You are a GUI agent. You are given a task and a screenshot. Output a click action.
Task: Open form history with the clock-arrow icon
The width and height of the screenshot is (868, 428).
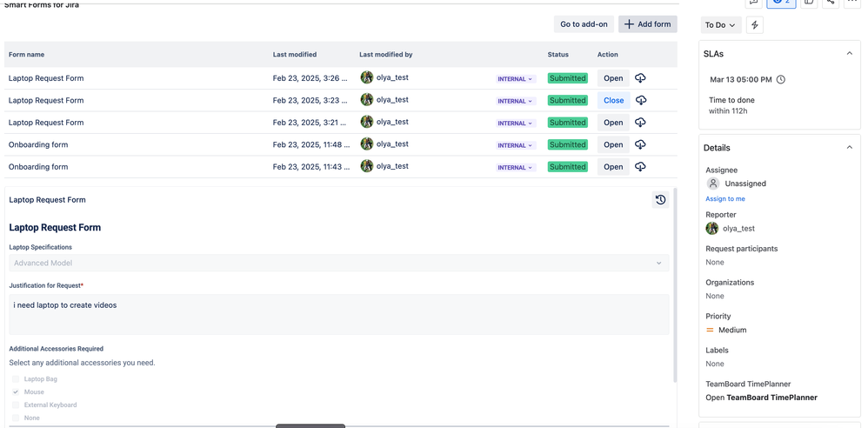660,200
